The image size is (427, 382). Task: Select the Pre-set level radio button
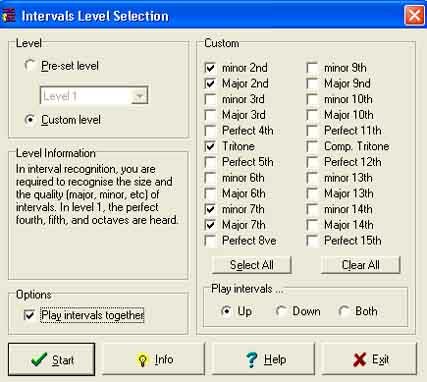point(30,66)
